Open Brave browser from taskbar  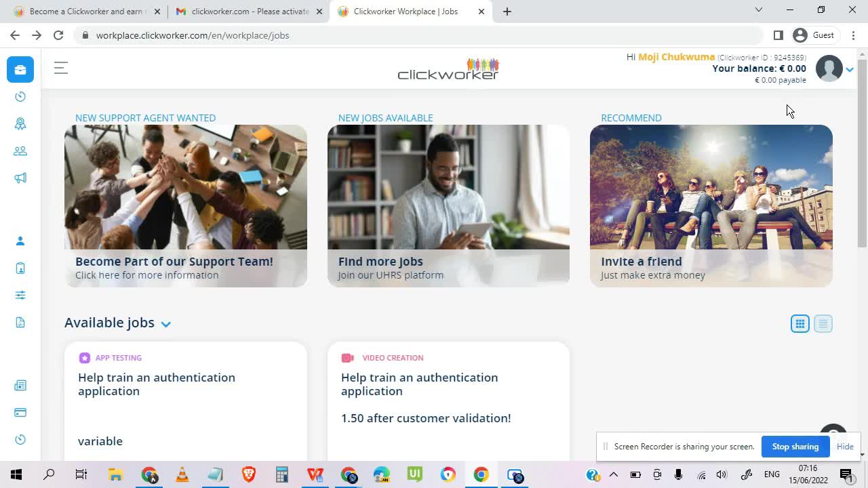(x=248, y=474)
